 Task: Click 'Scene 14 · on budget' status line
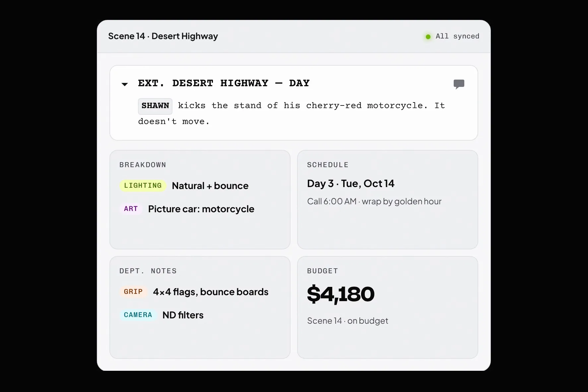[348, 321]
